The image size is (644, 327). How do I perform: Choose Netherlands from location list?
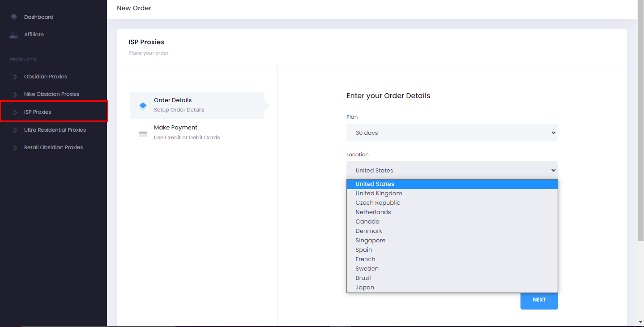tap(452, 212)
